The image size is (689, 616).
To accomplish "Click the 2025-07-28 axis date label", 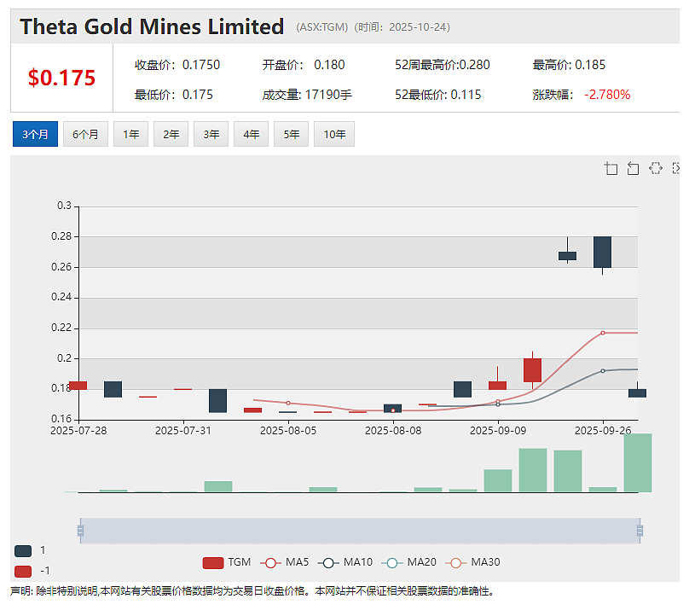I will [x=78, y=431].
